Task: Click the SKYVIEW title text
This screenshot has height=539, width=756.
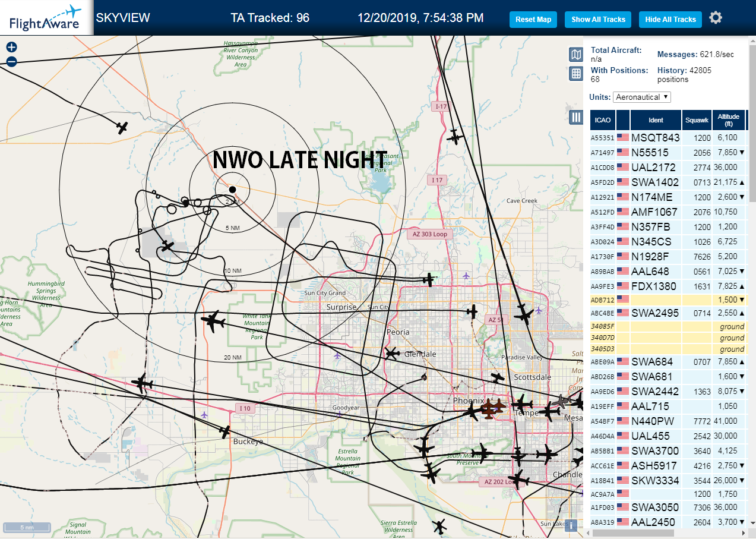Action: pos(123,18)
